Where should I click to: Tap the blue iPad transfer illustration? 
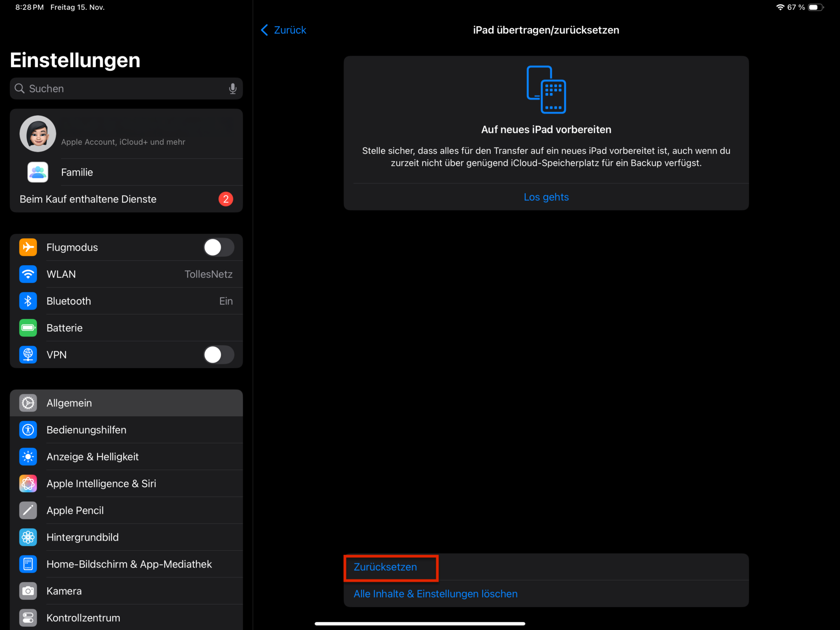point(546,90)
